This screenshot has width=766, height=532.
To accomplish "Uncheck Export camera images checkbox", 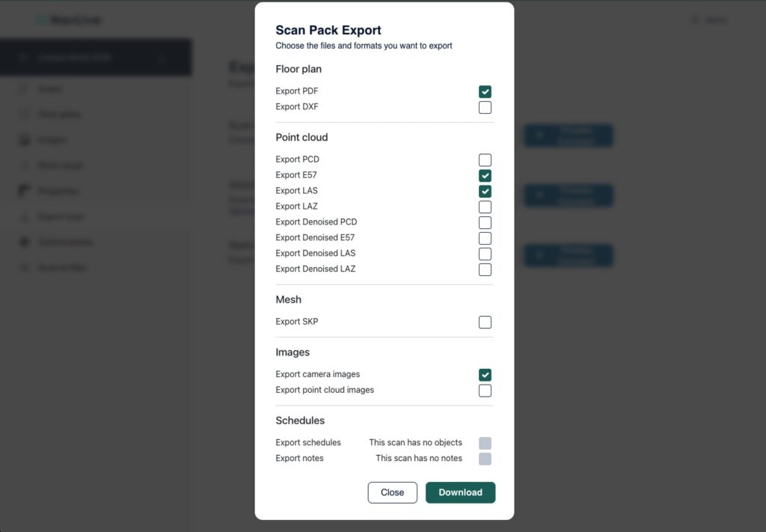I will [x=485, y=375].
